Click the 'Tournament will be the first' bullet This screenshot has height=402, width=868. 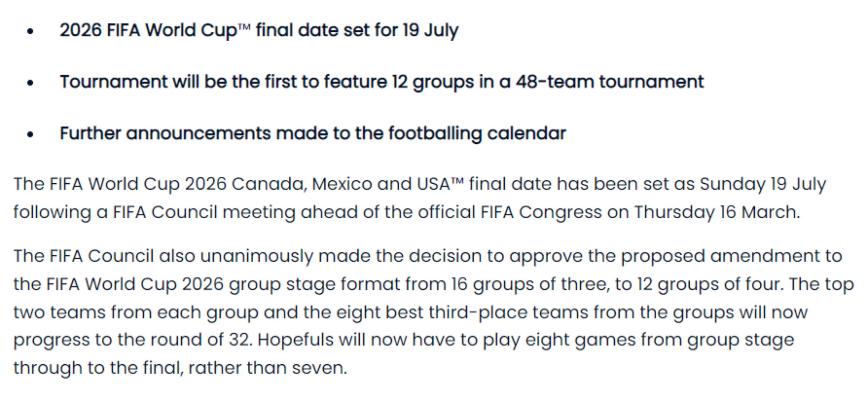[x=382, y=82]
